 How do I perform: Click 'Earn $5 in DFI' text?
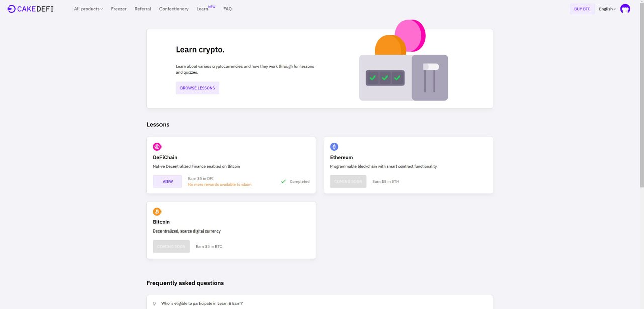coord(201,178)
